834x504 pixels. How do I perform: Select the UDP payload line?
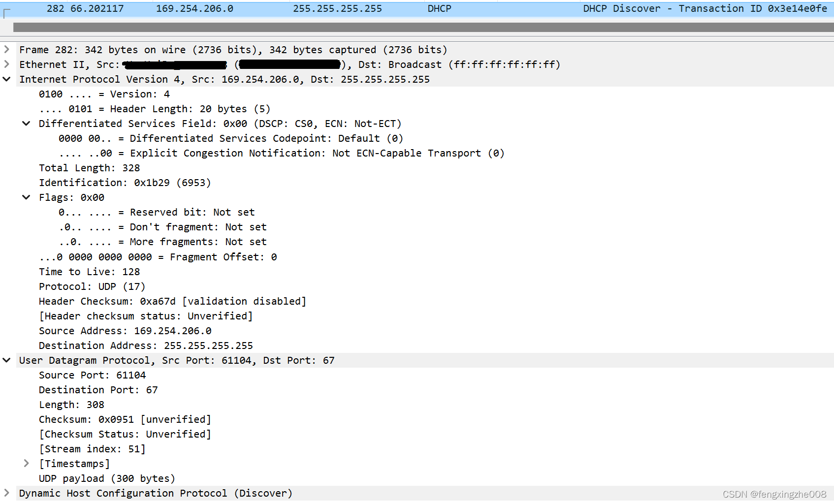[x=107, y=478]
